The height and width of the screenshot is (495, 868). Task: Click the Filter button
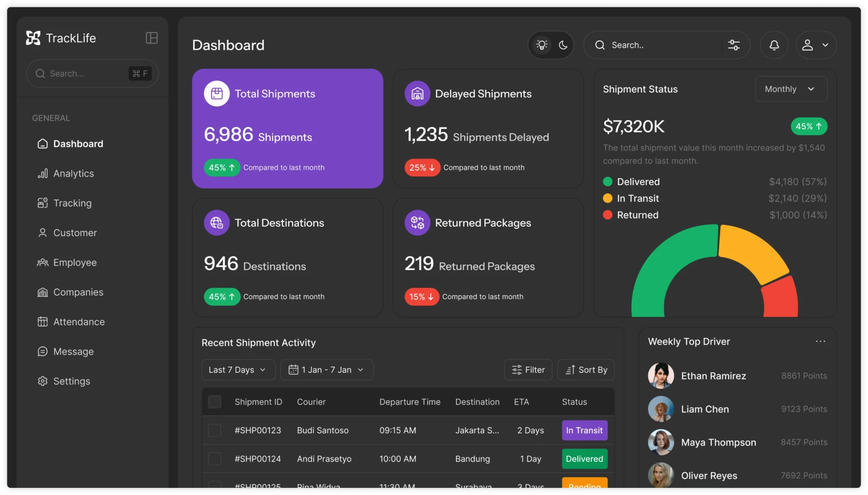pos(528,370)
